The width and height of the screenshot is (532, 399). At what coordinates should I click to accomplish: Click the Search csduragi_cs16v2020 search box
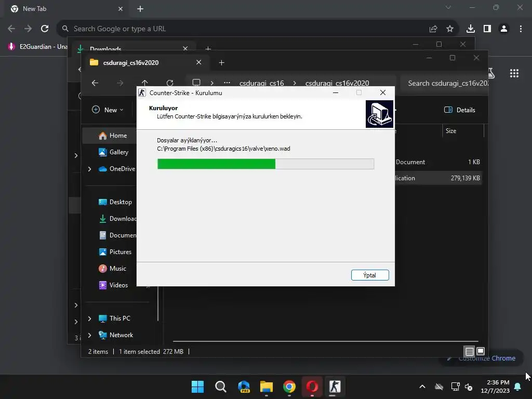(x=445, y=83)
